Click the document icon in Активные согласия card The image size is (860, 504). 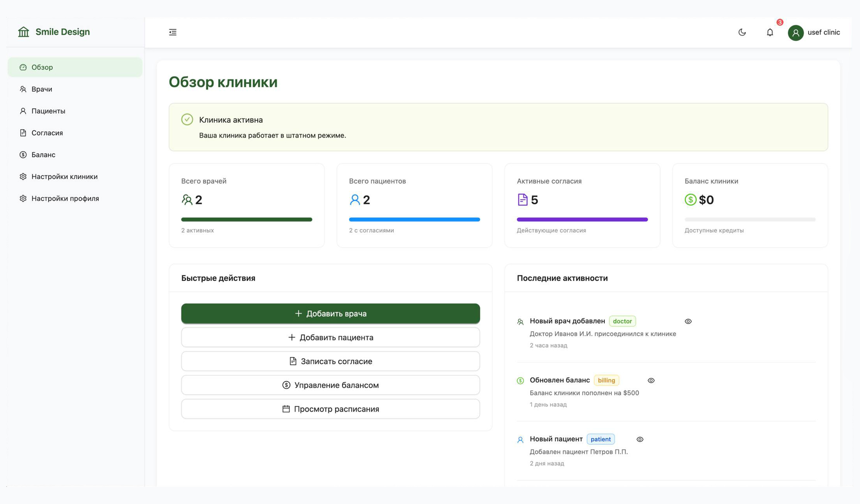pyautogui.click(x=522, y=200)
